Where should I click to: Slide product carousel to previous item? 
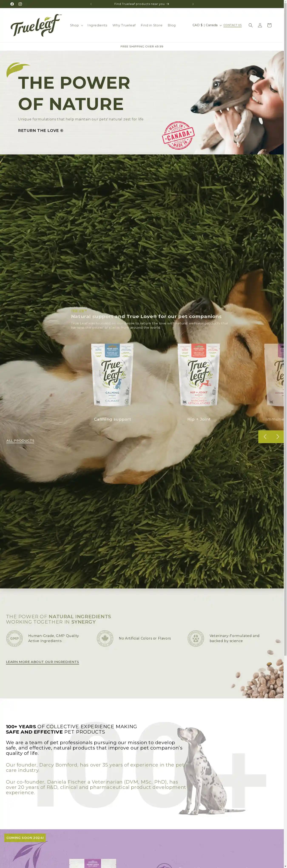(x=265, y=437)
